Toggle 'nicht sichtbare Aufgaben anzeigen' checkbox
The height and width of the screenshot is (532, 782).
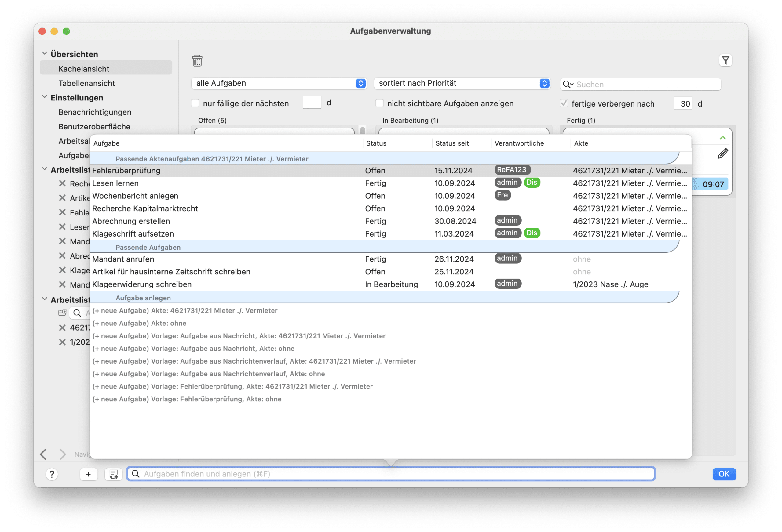(379, 103)
